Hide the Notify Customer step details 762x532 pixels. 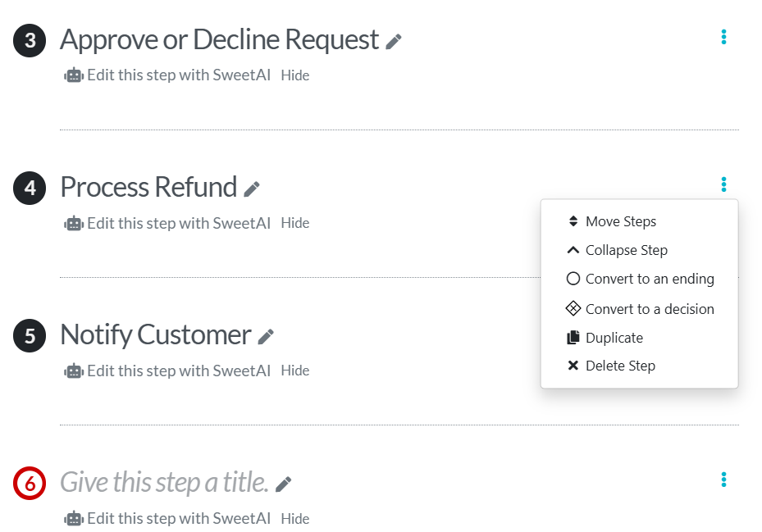[296, 371]
